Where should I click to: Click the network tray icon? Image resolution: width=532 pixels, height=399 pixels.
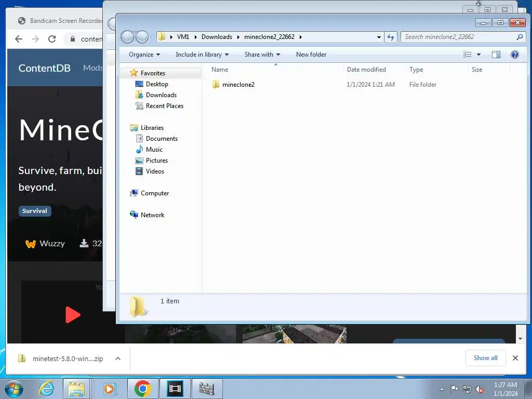pyautogui.click(x=467, y=389)
